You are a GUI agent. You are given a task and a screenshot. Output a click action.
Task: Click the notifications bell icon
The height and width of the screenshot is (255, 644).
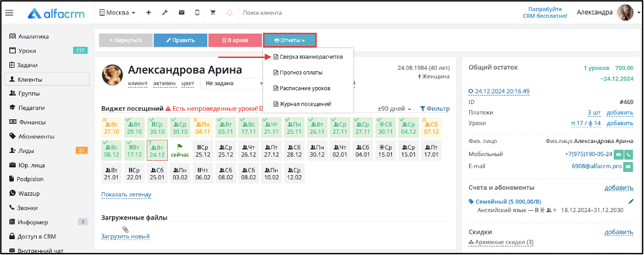point(229,13)
